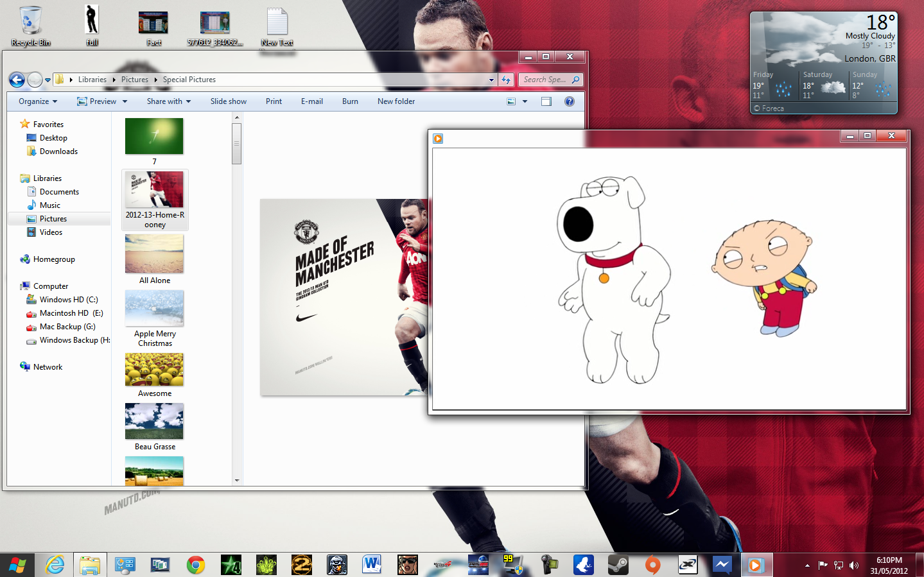This screenshot has height=577, width=924.
Task: Open Explorer help question mark icon
Action: [570, 101]
